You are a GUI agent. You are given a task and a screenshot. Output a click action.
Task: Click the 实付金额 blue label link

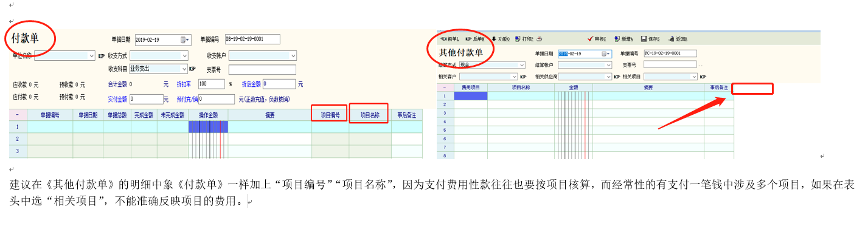[x=117, y=99]
